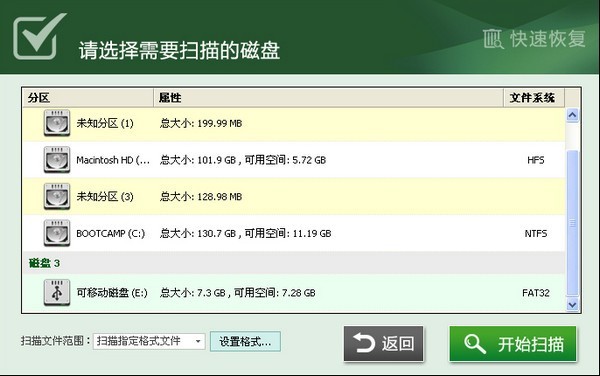The width and height of the screenshot is (600, 376).
Task: Click the scrollbar up arrow
Action: (572, 115)
